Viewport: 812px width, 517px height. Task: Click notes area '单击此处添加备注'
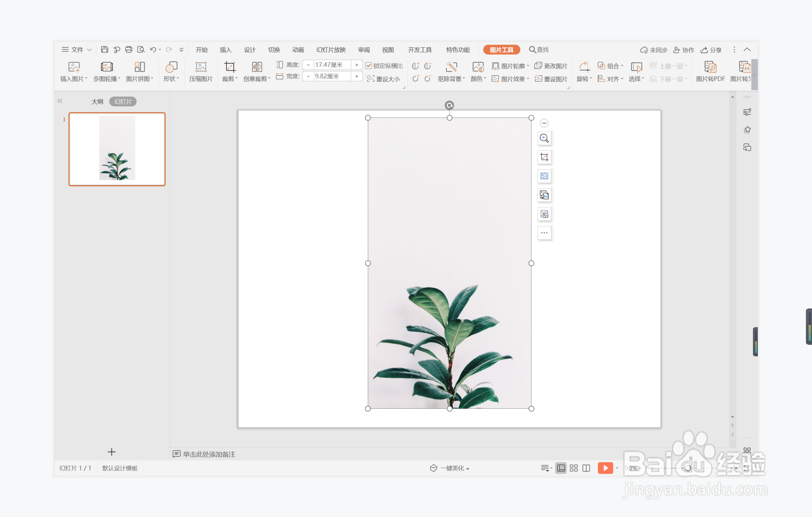click(x=209, y=454)
